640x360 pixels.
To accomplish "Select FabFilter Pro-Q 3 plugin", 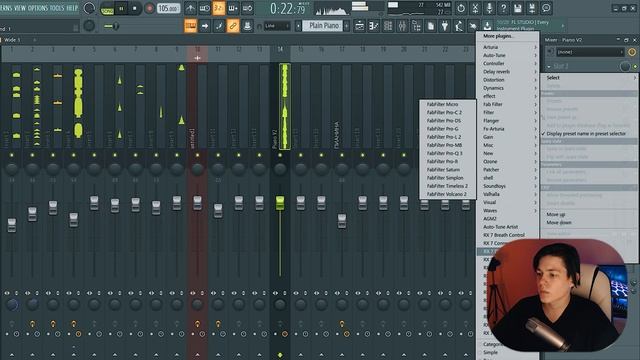I will 447,153.
